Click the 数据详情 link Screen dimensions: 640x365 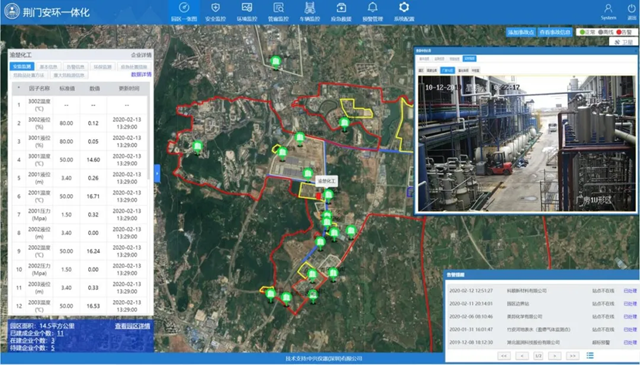point(141,74)
